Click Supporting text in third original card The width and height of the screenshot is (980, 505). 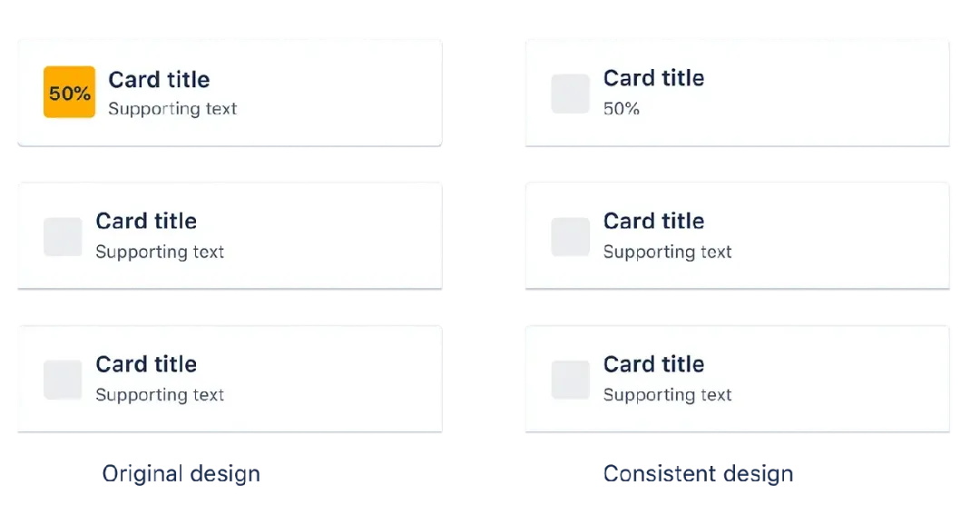pos(160,395)
